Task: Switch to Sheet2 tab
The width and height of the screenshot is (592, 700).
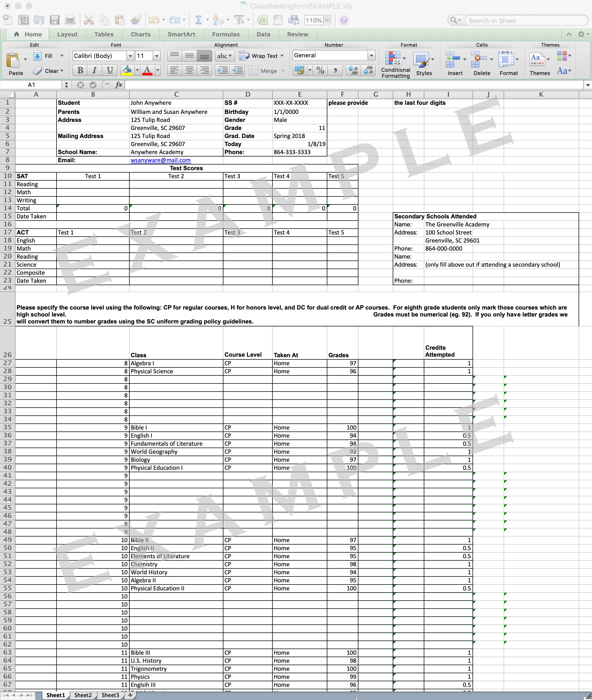Action: [x=83, y=695]
